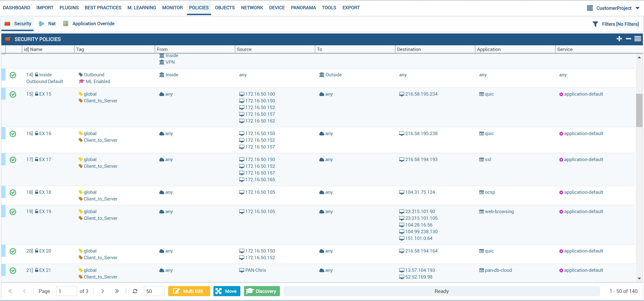Click the lock icon on EX 15

point(37,94)
